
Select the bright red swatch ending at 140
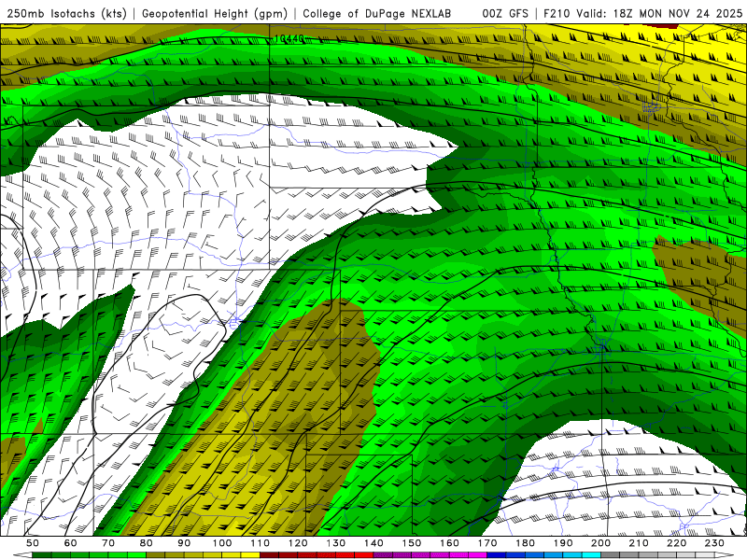coord(364,555)
